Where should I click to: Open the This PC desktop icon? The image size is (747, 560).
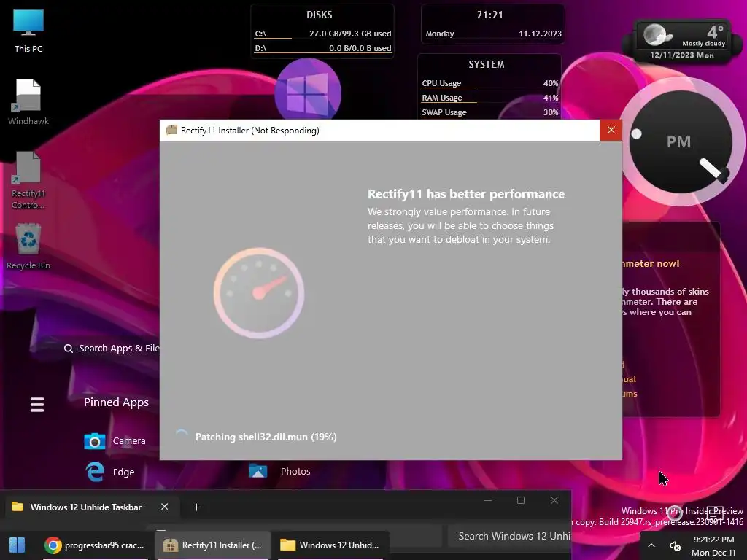[x=28, y=31]
